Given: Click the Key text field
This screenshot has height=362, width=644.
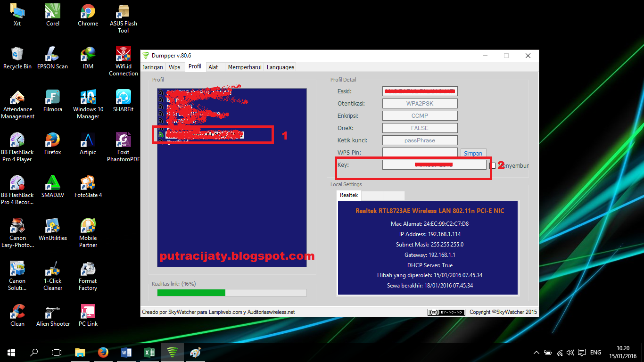Looking at the screenshot, I should click(434, 165).
